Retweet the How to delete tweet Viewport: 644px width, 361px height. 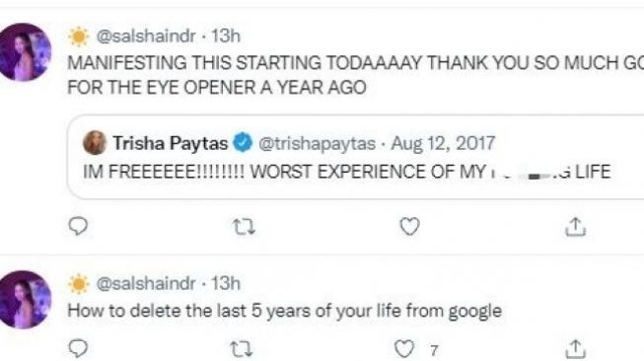(241, 349)
